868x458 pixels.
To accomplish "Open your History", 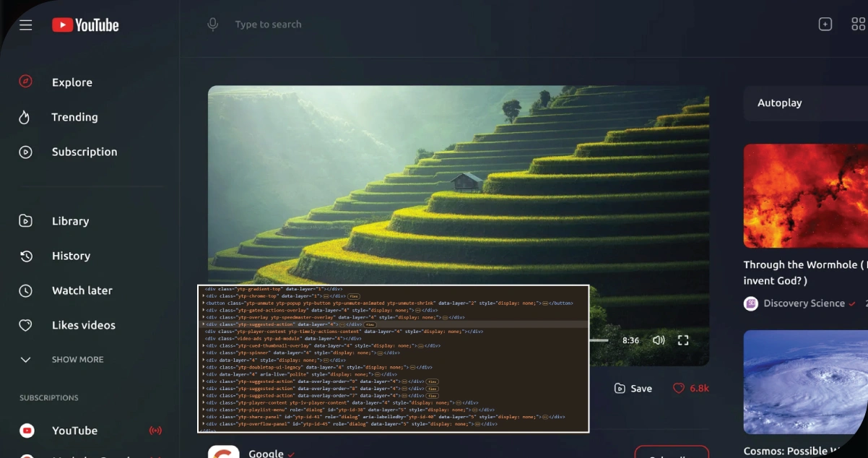I will pos(71,256).
